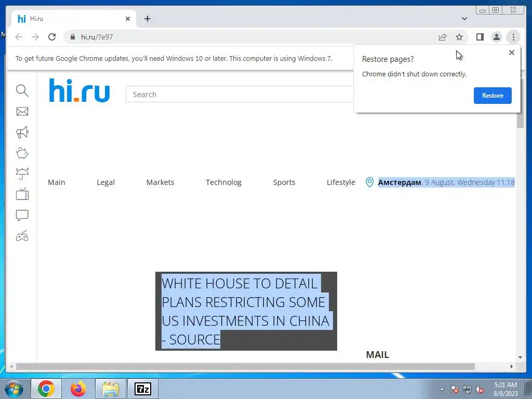Click the scroll down arrow
The image size is (532, 399).
pos(520,357)
